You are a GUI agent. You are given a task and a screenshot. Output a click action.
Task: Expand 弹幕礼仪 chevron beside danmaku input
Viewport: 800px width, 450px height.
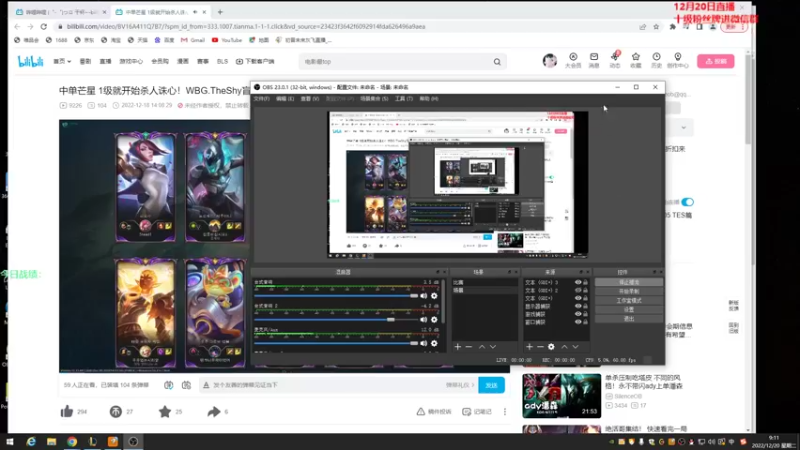point(473,385)
